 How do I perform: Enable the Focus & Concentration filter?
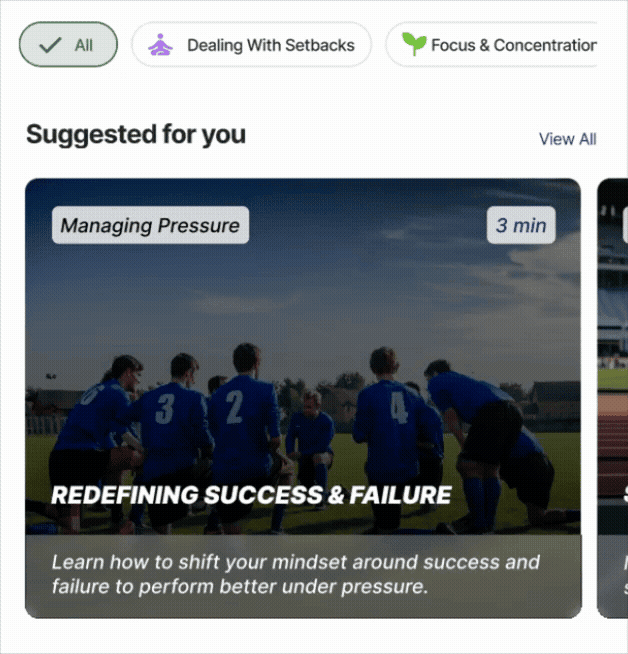[x=495, y=45]
